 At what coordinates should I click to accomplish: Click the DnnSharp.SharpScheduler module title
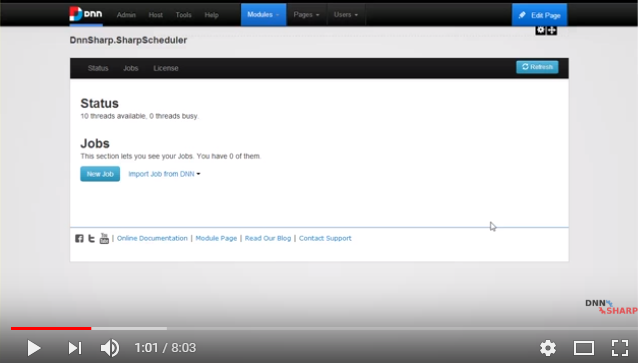click(128, 40)
